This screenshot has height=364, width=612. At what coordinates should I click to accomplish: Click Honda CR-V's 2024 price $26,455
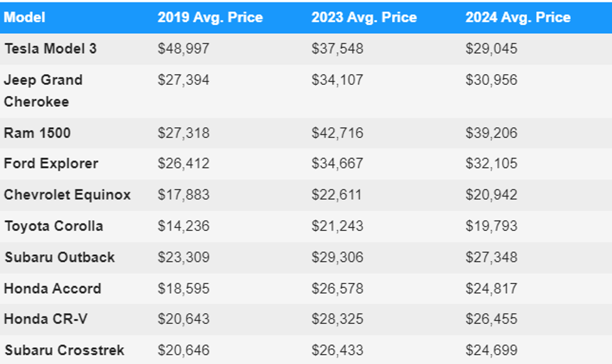(x=491, y=319)
